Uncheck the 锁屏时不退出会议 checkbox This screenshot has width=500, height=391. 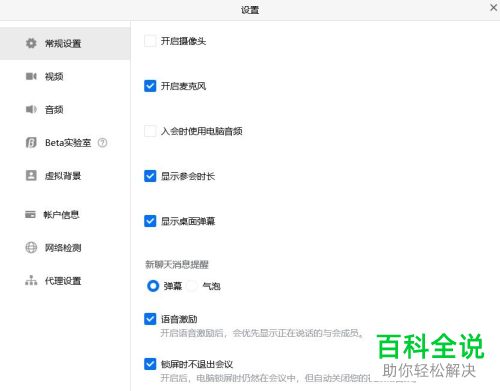(150, 364)
